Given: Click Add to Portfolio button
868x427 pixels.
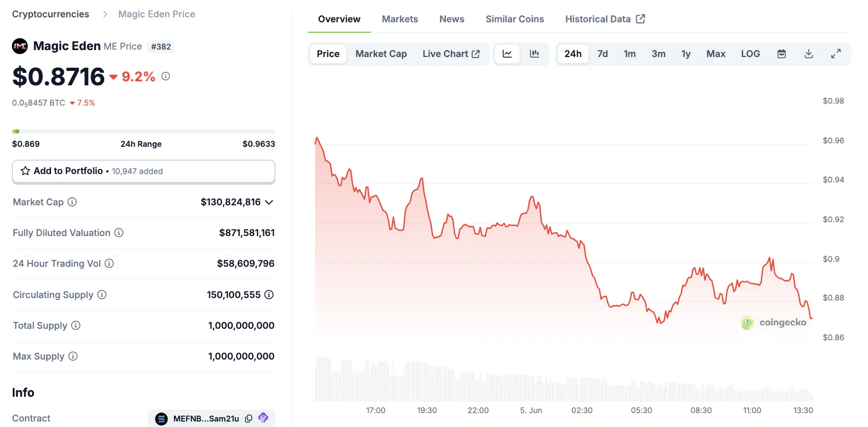Looking at the screenshot, I should (144, 171).
